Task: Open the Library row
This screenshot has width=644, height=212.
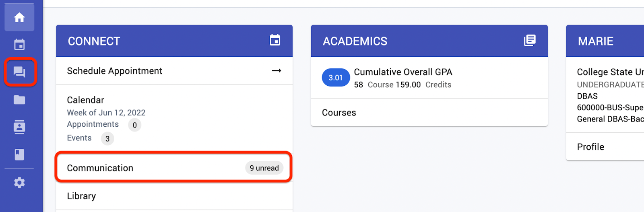Action: 174,196
